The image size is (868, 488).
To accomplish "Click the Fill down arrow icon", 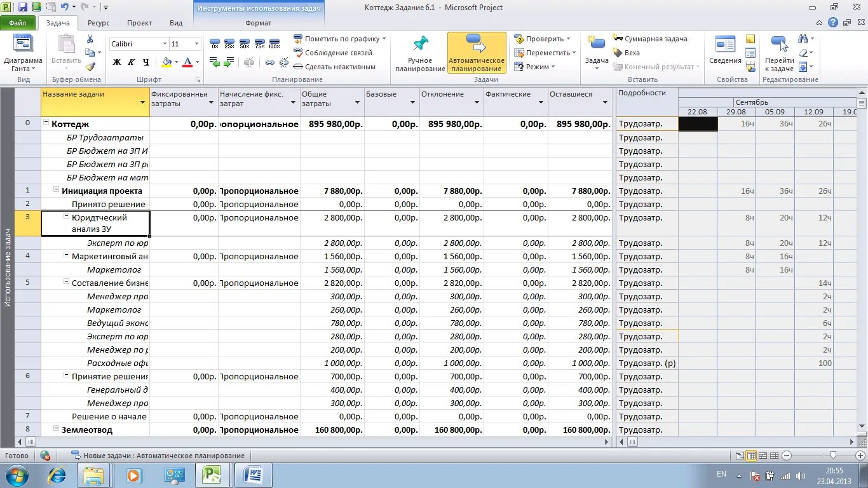I will (803, 67).
